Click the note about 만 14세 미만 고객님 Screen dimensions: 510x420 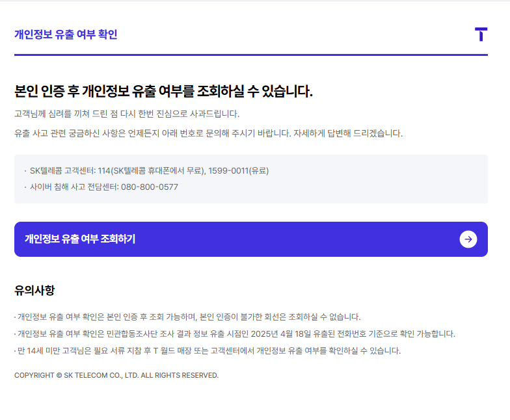pyautogui.click(x=208, y=351)
